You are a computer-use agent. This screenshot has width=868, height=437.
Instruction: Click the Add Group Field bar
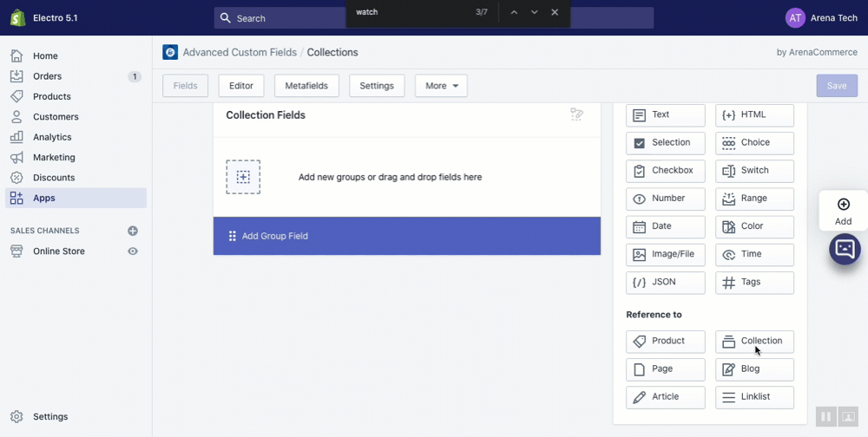click(x=407, y=236)
